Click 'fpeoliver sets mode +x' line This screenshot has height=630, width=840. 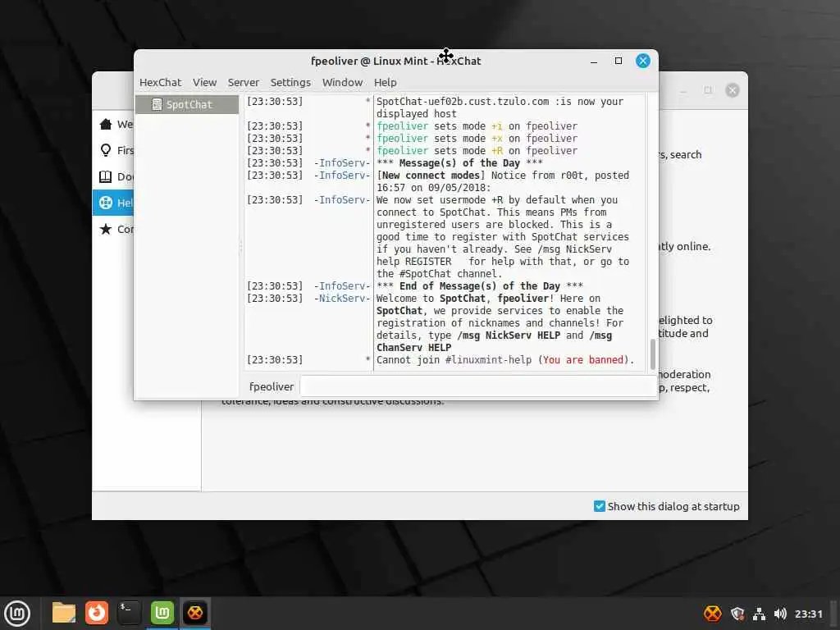477,138
